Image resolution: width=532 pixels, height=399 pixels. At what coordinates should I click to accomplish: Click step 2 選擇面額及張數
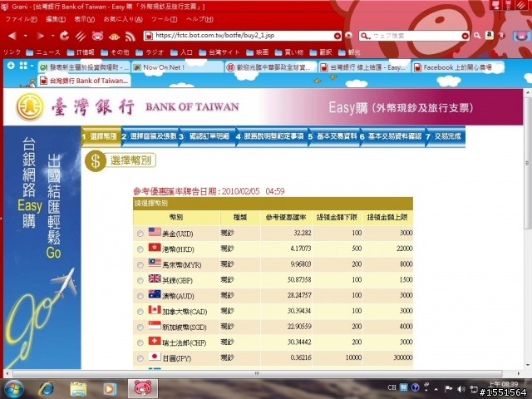(x=150, y=136)
